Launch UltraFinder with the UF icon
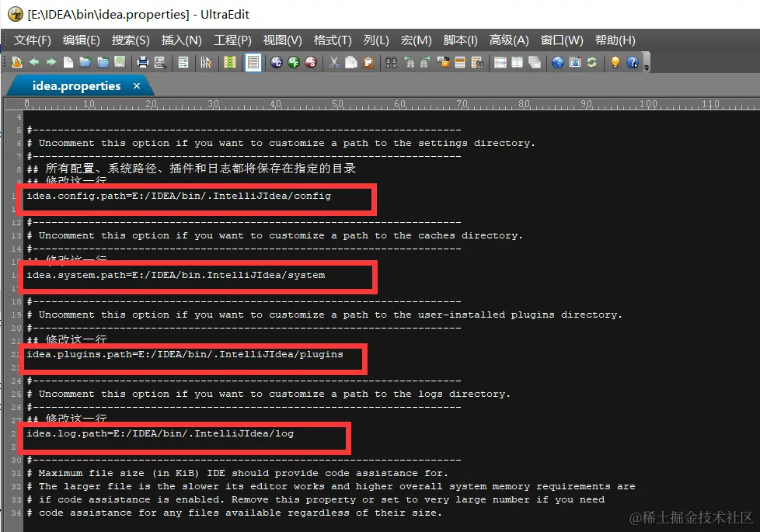The image size is (760, 532). pos(294,62)
